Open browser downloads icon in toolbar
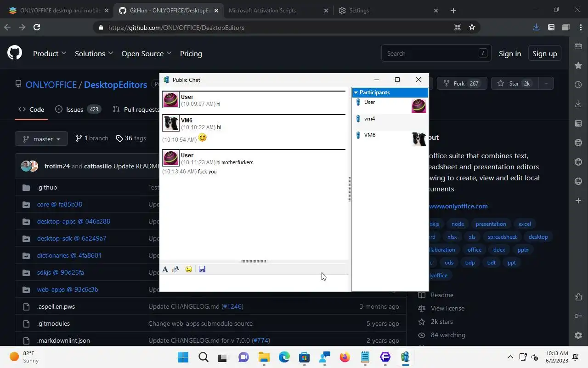Image resolution: width=588 pixels, height=368 pixels. click(x=536, y=27)
